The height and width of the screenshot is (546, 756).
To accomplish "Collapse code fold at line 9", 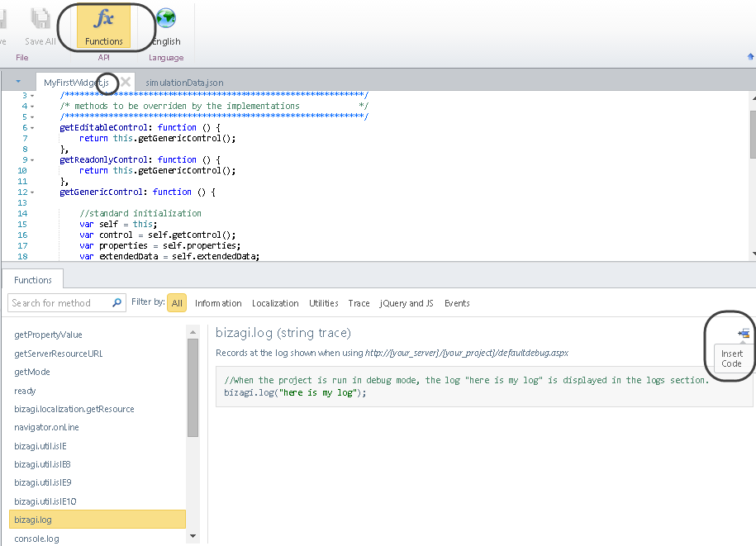I will tap(32, 160).
